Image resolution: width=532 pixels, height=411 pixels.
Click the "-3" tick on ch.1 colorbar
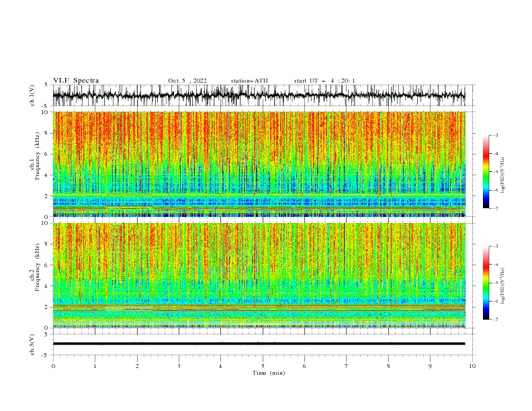coord(496,135)
